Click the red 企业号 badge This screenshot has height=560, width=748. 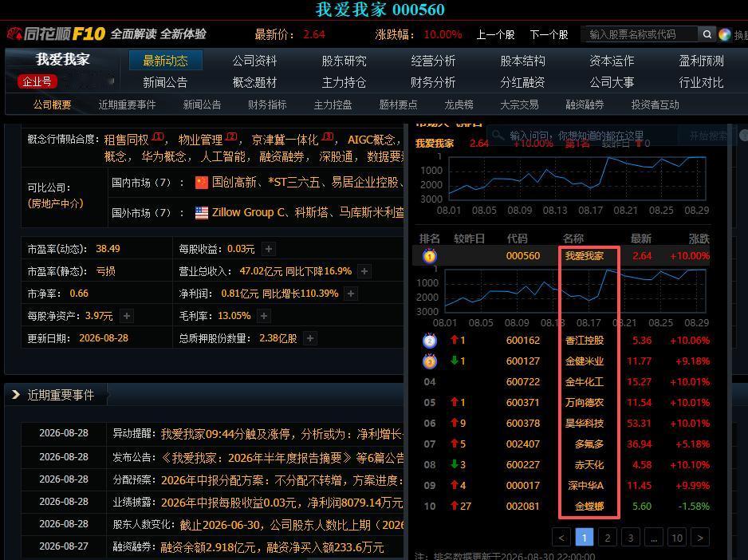37,81
